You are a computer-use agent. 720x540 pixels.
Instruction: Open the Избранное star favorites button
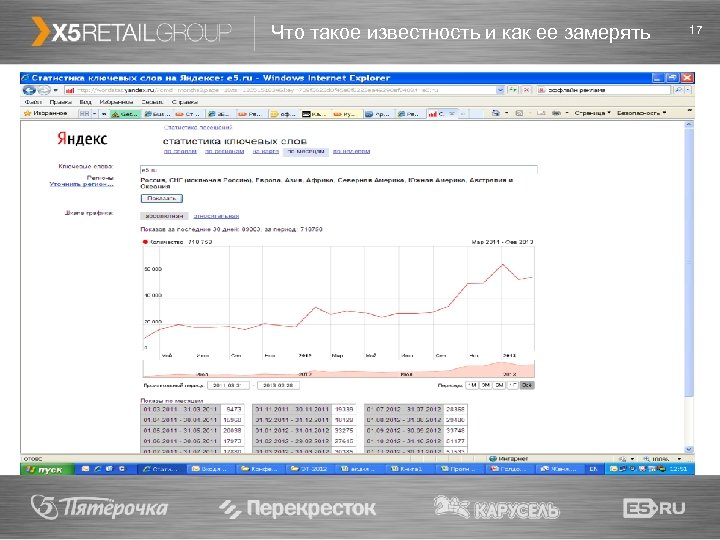click(x=45, y=113)
